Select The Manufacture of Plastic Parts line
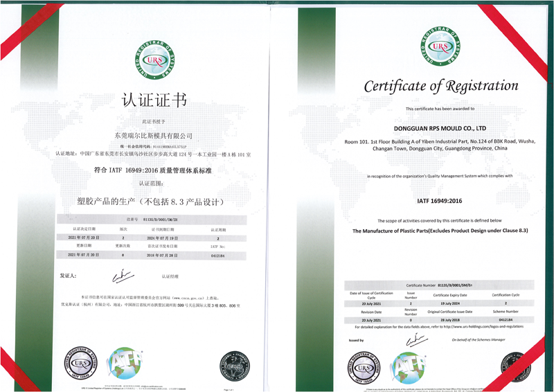554x392 pixels. coord(440,231)
